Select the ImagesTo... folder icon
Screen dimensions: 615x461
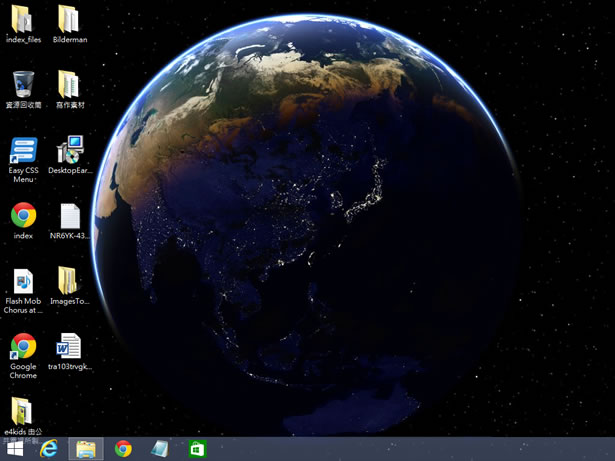(69, 280)
